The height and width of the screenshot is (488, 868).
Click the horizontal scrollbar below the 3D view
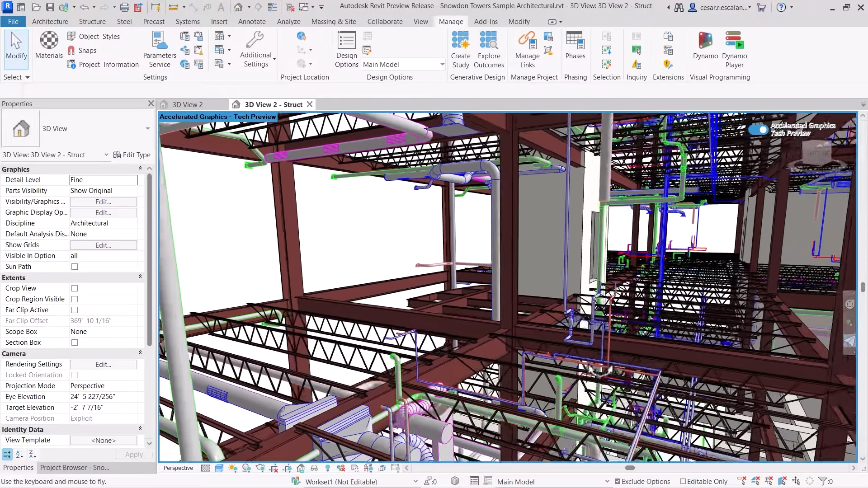click(x=630, y=468)
